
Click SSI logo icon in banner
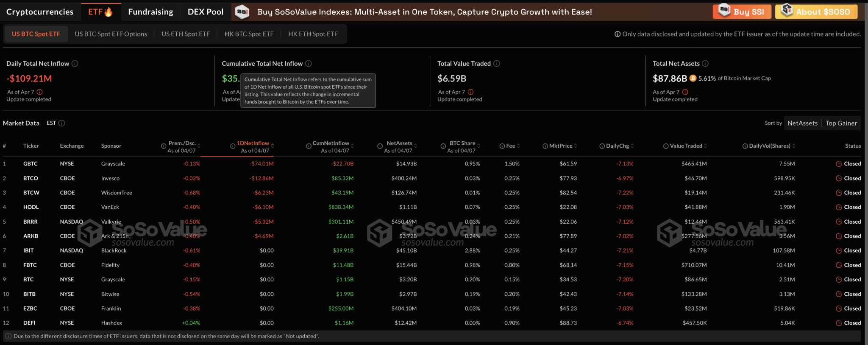[242, 11]
